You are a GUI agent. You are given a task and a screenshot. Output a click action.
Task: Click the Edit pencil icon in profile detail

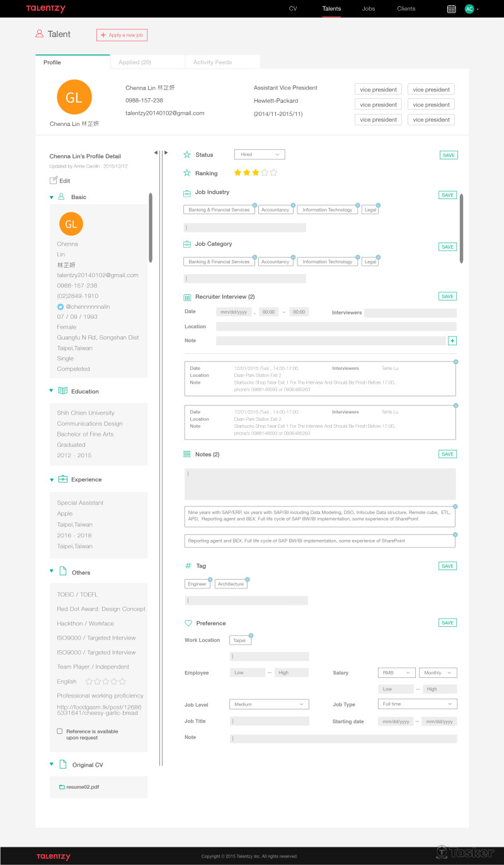pos(54,180)
